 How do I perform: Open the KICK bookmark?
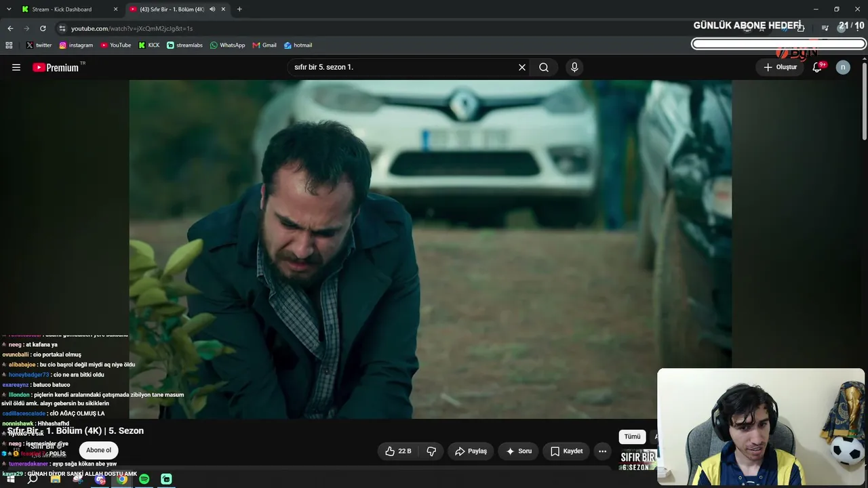[149, 45]
